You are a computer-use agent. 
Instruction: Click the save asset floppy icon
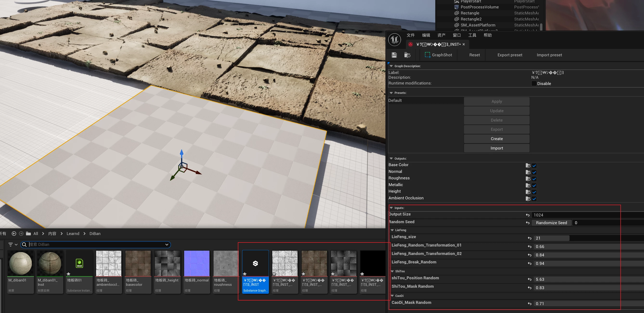pos(394,55)
